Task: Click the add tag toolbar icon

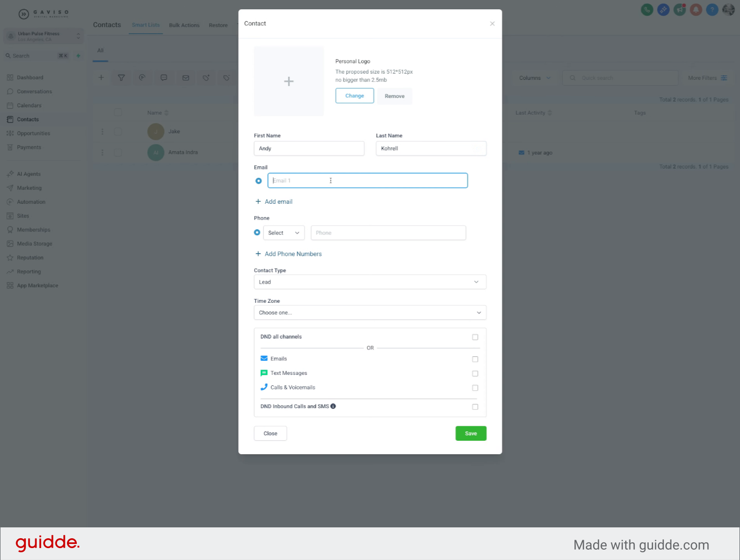Action: (206, 78)
